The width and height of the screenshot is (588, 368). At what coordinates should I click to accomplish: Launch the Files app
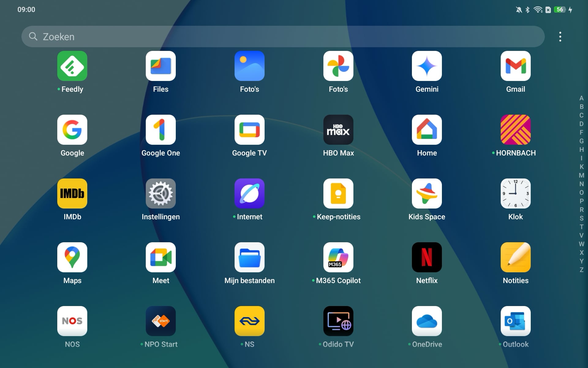pyautogui.click(x=161, y=66)
